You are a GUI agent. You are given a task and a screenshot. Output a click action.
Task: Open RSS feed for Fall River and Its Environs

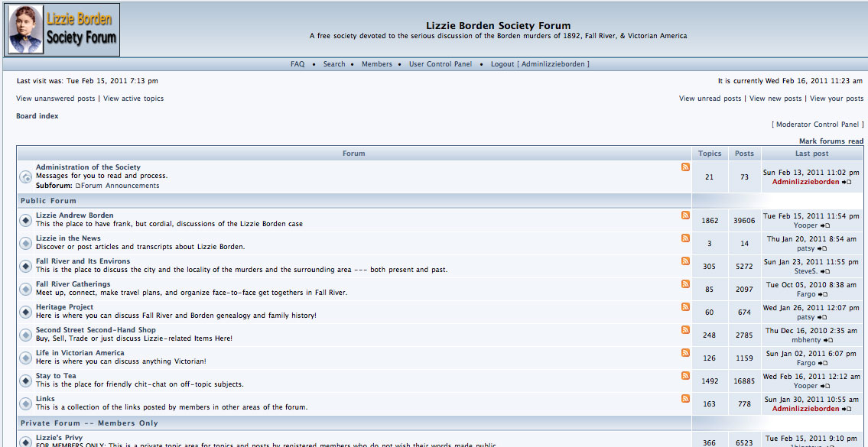(685, 261)
